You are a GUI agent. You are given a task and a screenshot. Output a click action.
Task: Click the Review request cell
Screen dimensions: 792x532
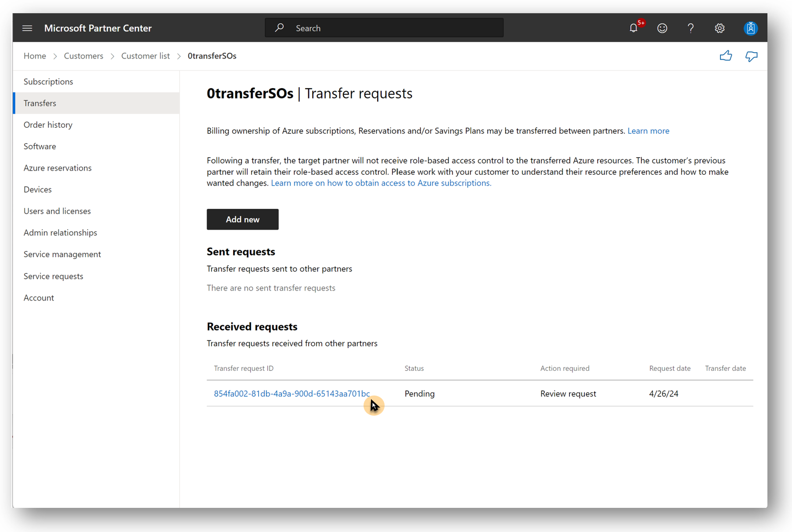point(568,394)
